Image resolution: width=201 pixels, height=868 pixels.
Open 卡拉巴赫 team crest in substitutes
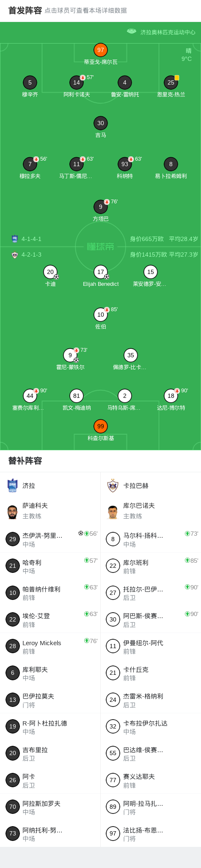[113, 485]
